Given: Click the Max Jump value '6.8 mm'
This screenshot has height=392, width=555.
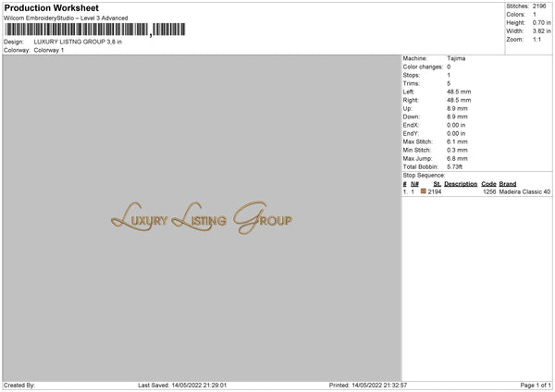Looking at the screenshot, I should (457, 158).
